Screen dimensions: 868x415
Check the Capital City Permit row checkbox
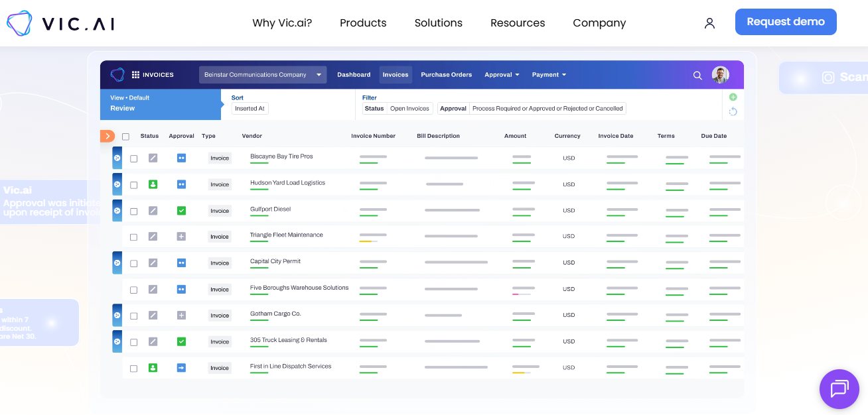pos(133,263)
